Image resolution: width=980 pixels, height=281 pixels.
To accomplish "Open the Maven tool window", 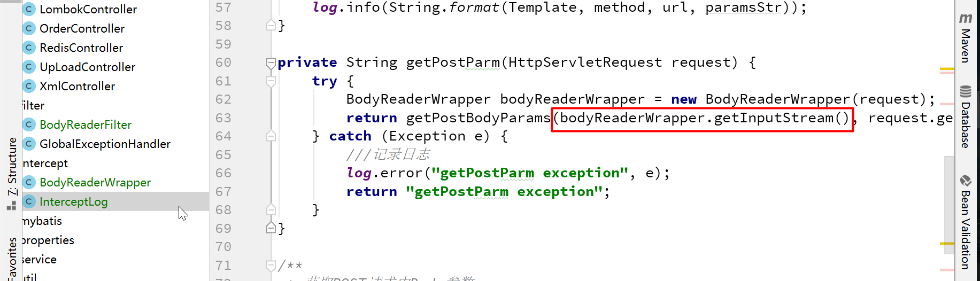I will pyautogui.click(x=966, y=37).
